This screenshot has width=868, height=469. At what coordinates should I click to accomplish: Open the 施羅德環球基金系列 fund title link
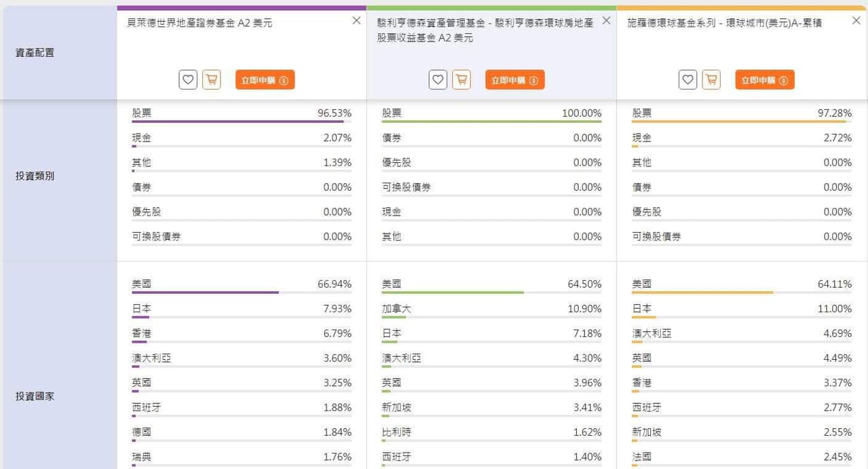(x=727, y=23)
